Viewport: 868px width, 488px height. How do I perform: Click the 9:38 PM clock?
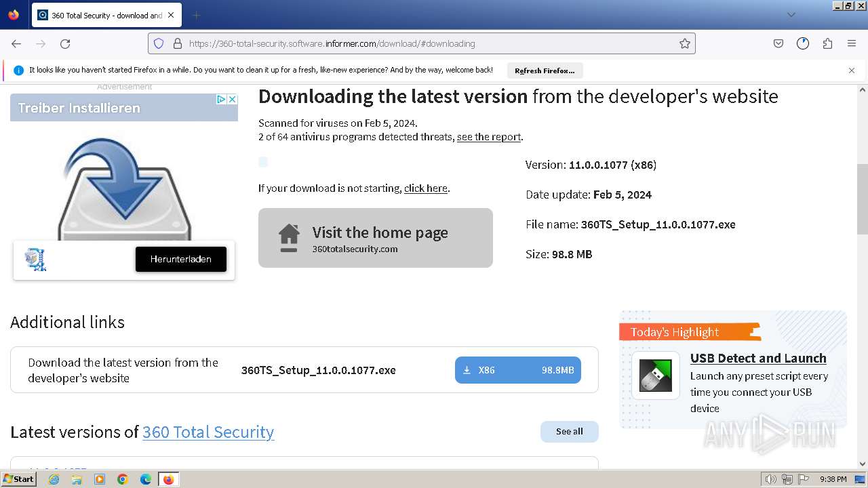pos(833,479)
